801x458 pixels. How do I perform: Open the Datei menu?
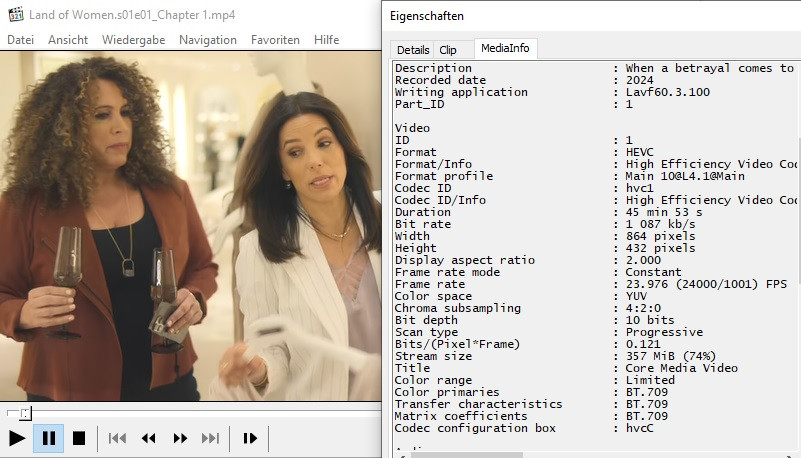pyautogui.click(x=20, y=40)
